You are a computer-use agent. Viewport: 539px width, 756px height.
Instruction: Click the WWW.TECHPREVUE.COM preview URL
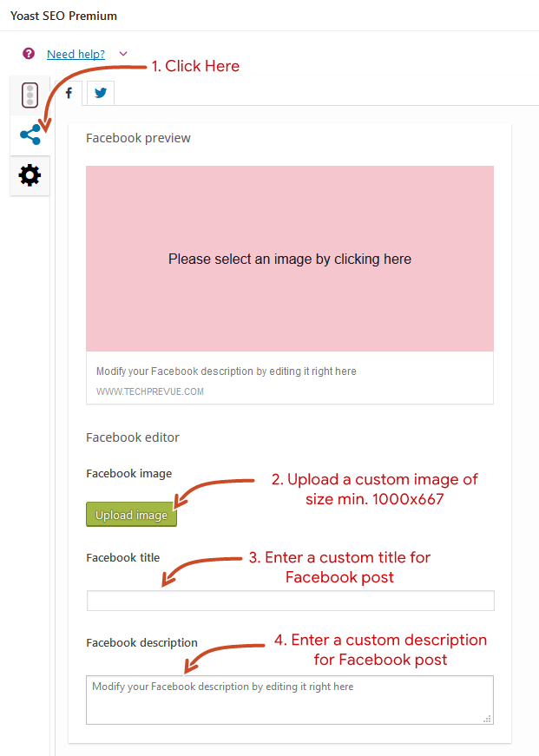tap(150, 391)
